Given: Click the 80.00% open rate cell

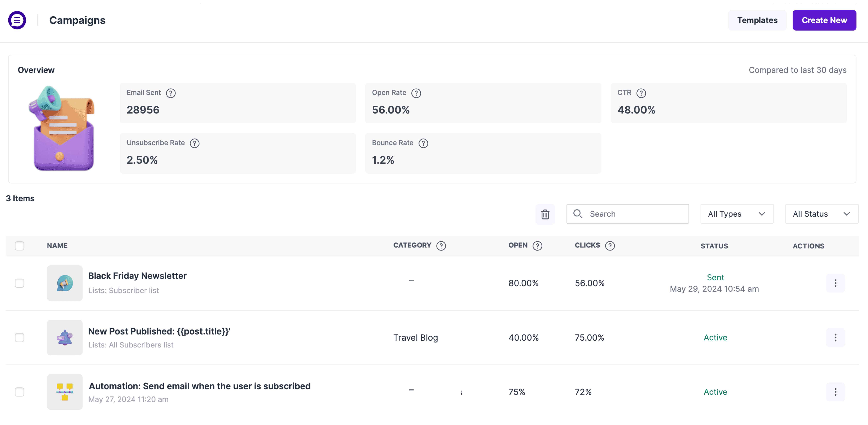Looking at the screenshot, I should pyautogui.click(x=523, y=283).
